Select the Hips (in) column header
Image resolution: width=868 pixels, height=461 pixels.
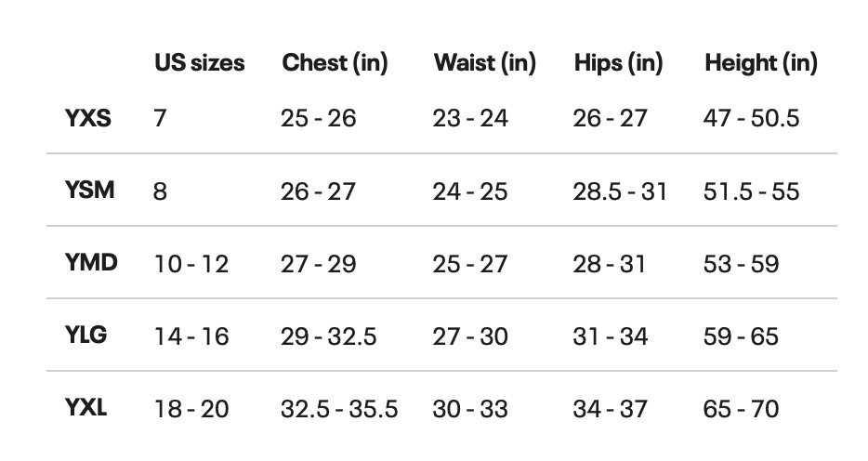618,63
